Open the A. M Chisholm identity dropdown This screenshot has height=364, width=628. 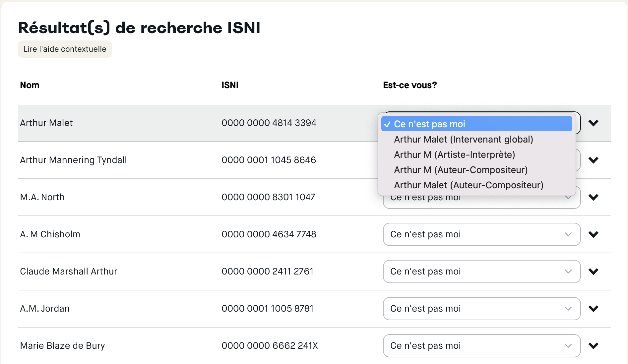(x=481, y=234)
